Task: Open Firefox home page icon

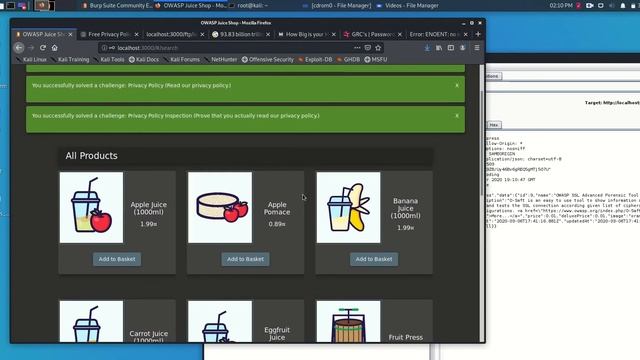Action: tap(54, 48)
